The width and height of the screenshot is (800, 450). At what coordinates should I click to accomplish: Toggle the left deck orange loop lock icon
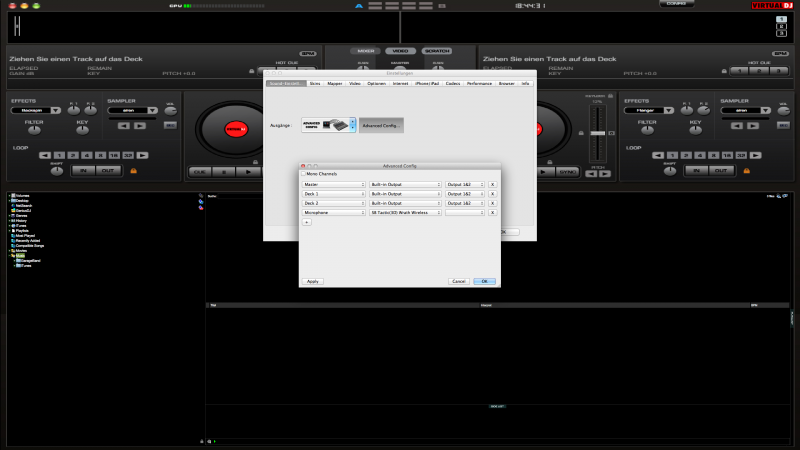(x=134, y=171)
